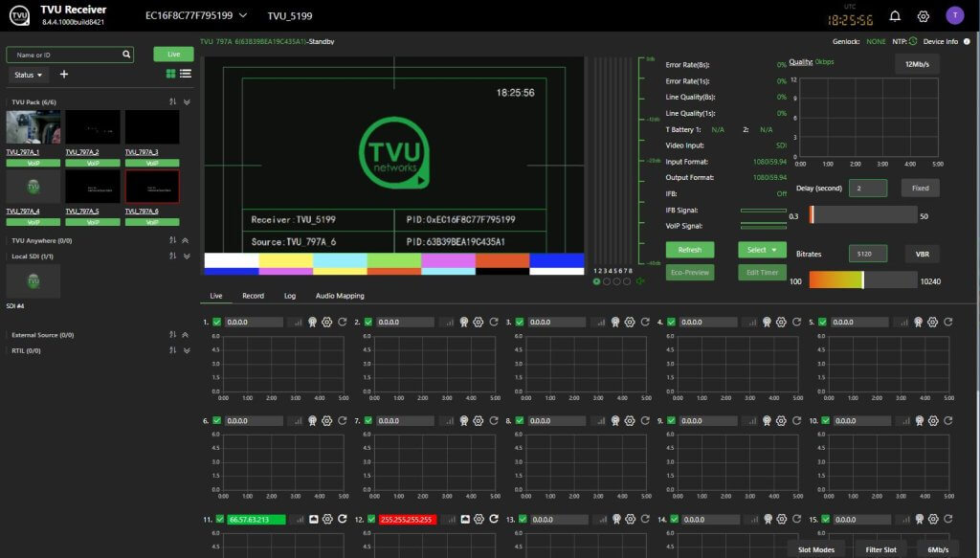The width and height of the screenshot is (980, 558).
Task: Click the Bitrates slider bar
Action: point(863,279)
